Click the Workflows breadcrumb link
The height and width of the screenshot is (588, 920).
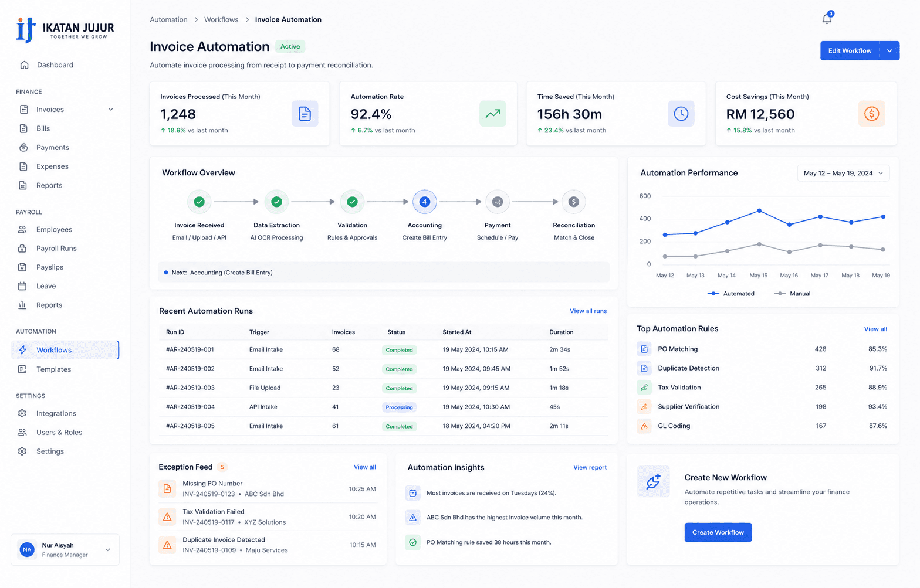pyautogui.click(x=221, y=20)
